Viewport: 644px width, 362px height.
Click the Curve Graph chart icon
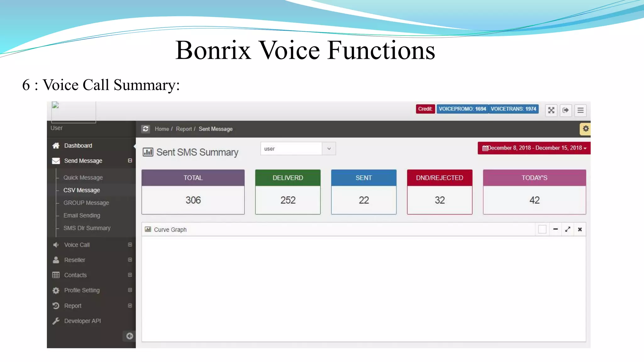148,229
